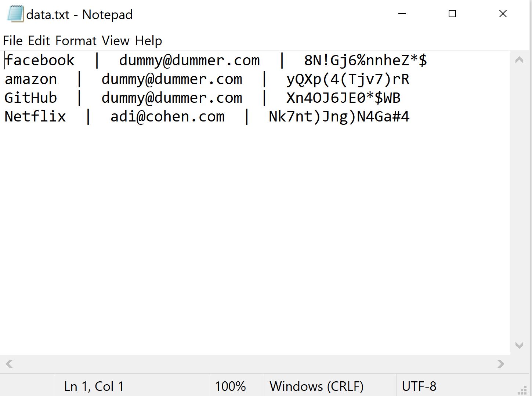This screenshot has width=532, height=396.
Task: Open the Edit menu
Action: click(39, 40)
